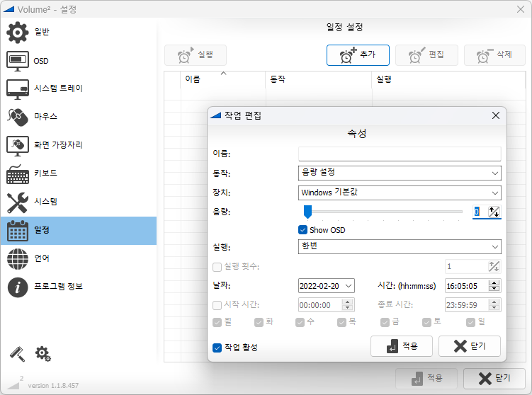Click the 이름 text input field
The image size is (532, 395).
click(x=400, y=154)
